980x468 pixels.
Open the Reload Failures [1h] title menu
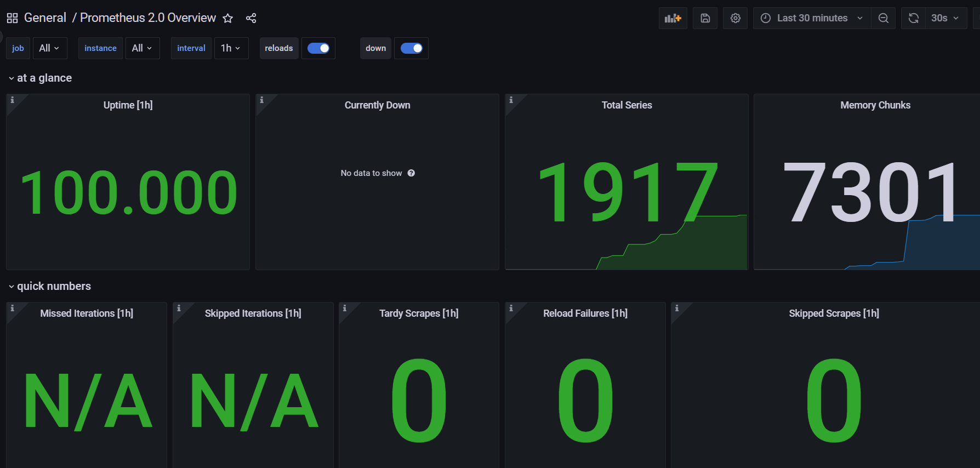tap(585, 313)
